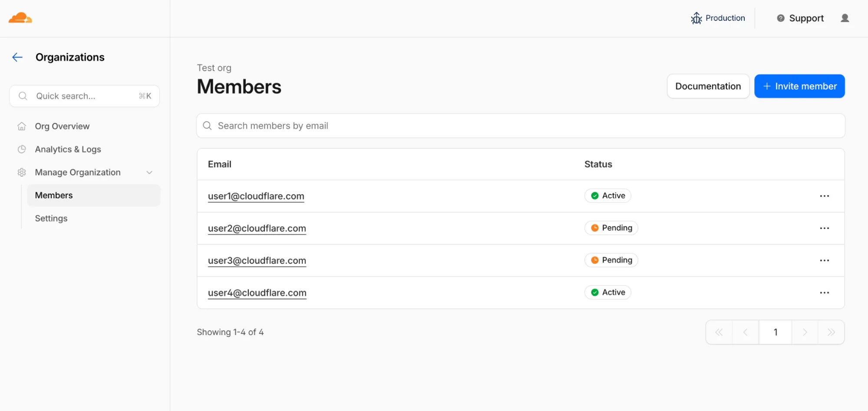Select Members in the sidebar
The image size is (868, 411).
[x=54, y=195]
